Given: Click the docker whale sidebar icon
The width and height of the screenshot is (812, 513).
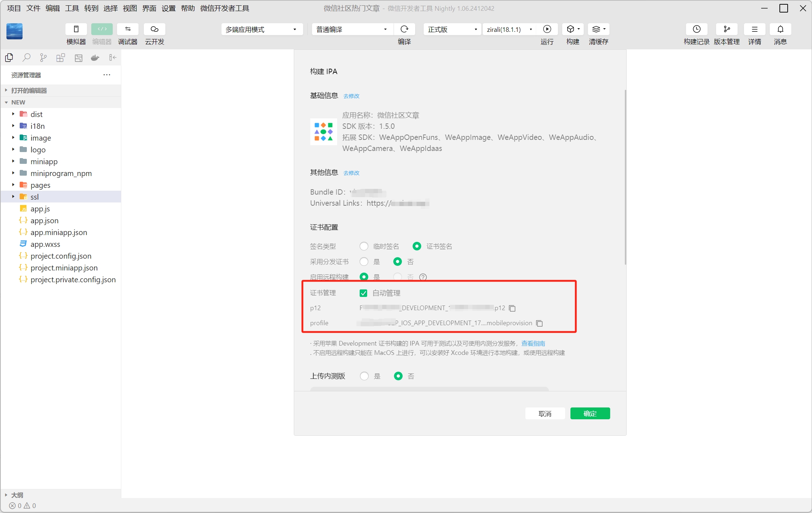Looking at the screenshot, I should pos(95,58).
